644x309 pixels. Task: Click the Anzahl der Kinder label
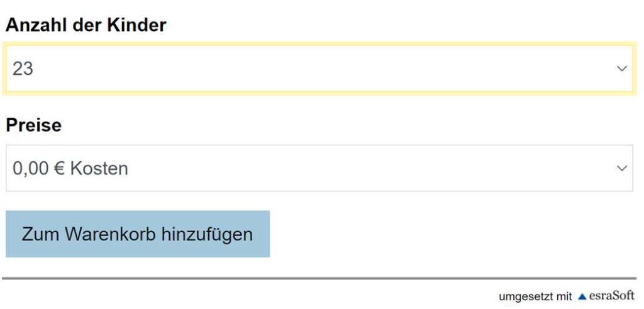tap(86, 25)
